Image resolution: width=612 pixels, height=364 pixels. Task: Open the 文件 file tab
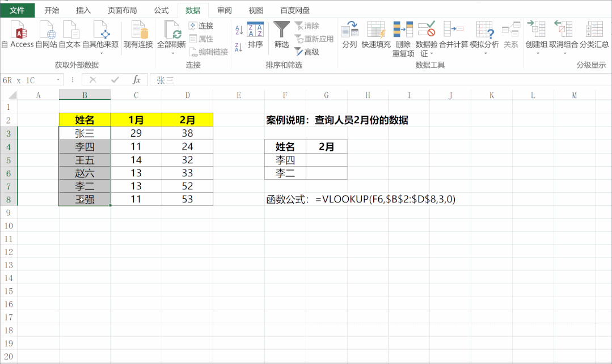tap(17, 10)
